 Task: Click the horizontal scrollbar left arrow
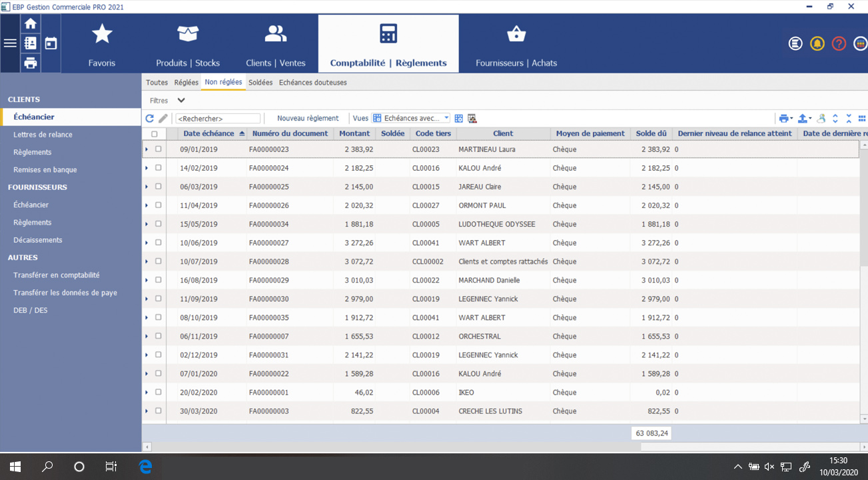[x=147, y=447]
